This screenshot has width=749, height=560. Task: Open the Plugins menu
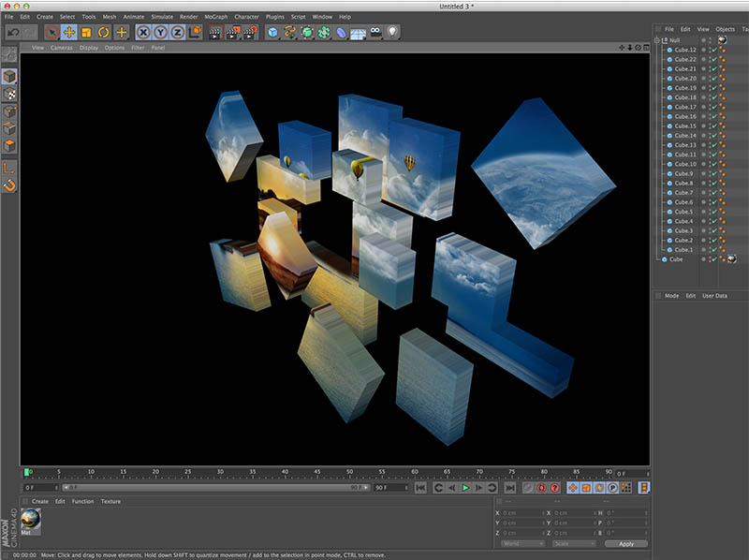tap(274, 17)
